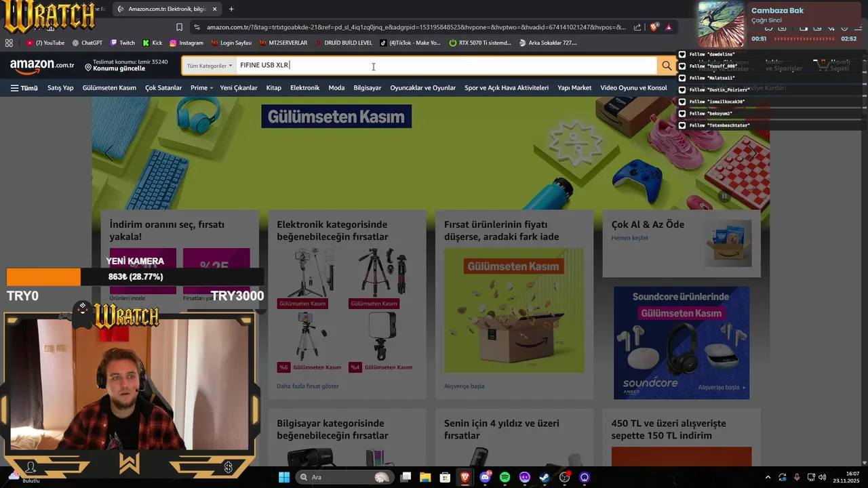Open Oyuncaklar ve Oyunlar category

pos(422,88)
